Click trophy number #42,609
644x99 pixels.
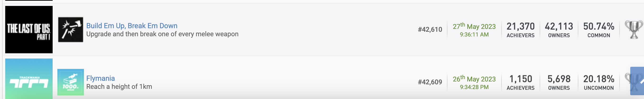point(430,82)
